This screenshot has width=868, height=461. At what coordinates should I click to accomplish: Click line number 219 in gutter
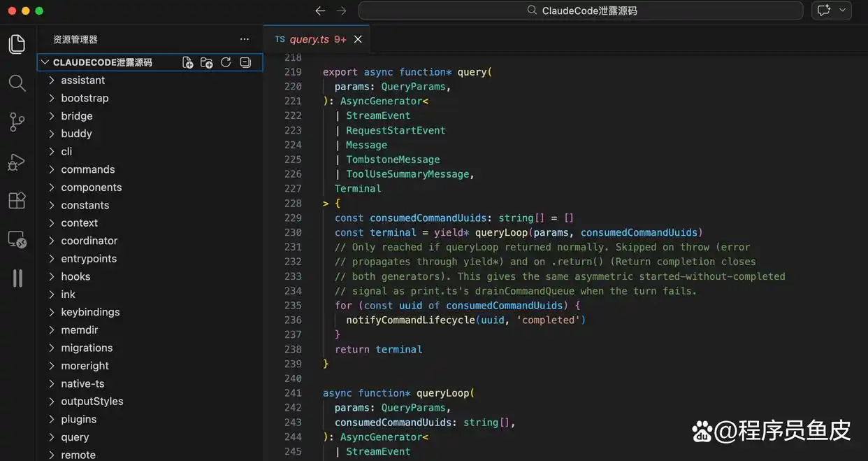[x=293, y=72]
